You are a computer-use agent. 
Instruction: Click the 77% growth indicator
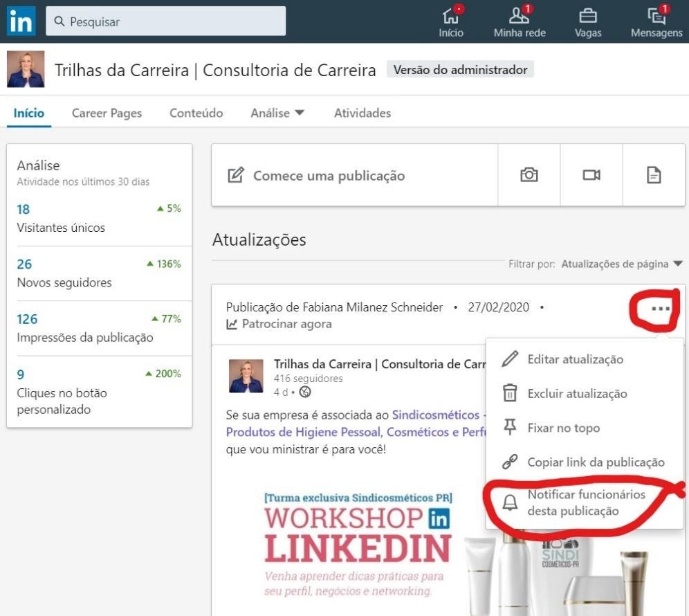(167, 319)
